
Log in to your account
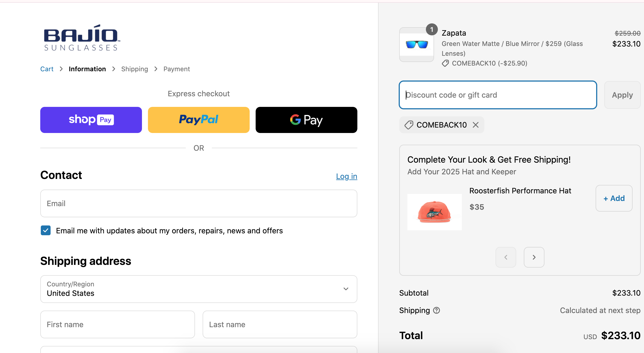(346, 176)
